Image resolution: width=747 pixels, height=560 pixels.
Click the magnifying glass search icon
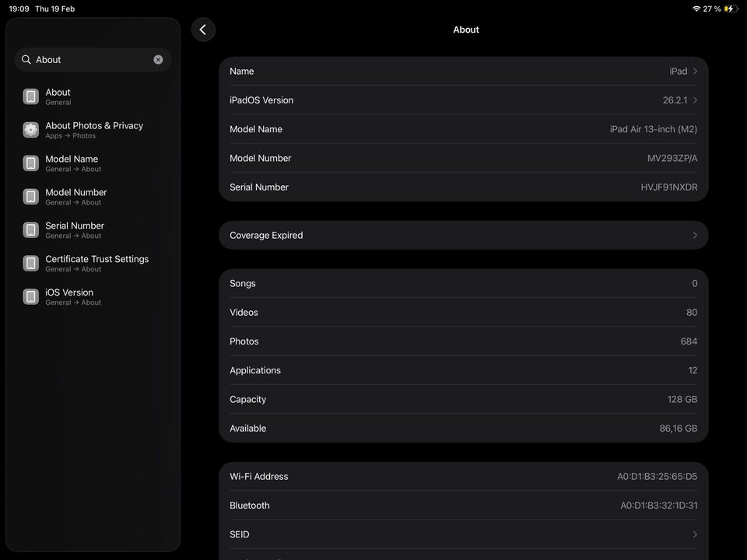(x=26, y=60)
